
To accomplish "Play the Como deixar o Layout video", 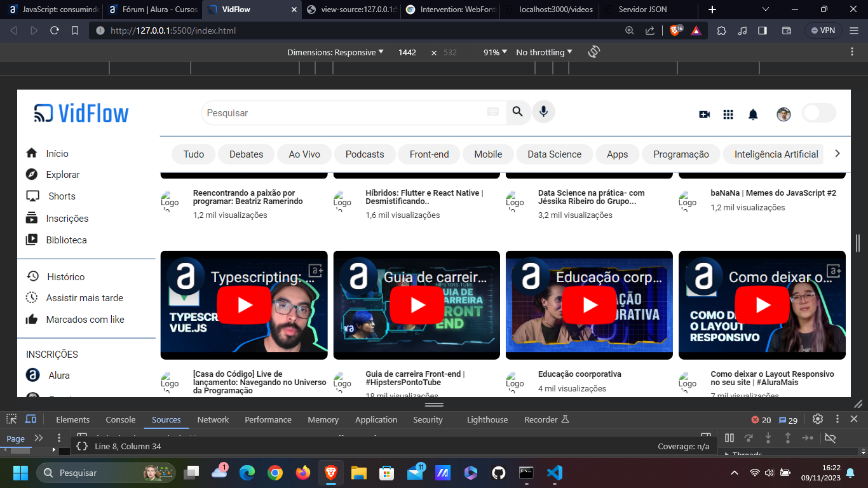I will (762, 305).
